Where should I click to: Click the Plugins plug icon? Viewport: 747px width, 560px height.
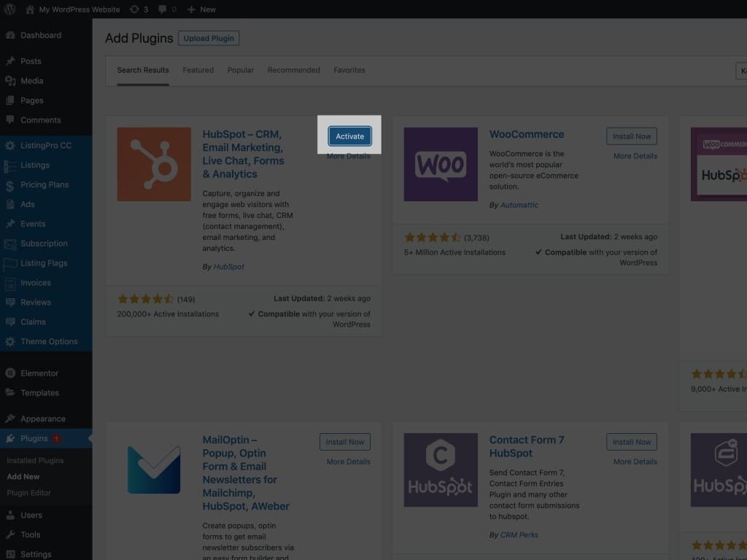(10, 438)
